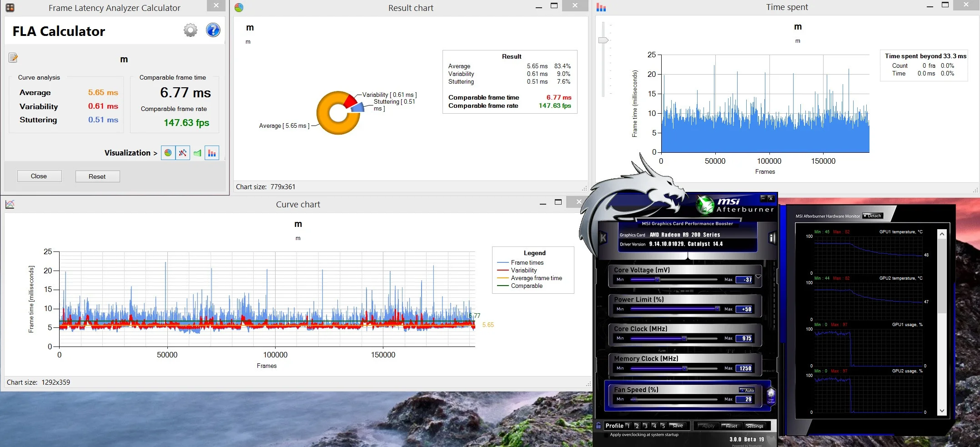Toggle the green percentile chart visualization
This screenshot has height=447, width=980.
(x=197, y=153)
